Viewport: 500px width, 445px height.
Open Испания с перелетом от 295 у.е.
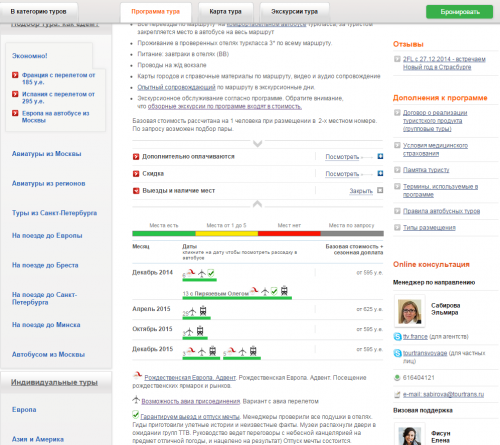58,97
